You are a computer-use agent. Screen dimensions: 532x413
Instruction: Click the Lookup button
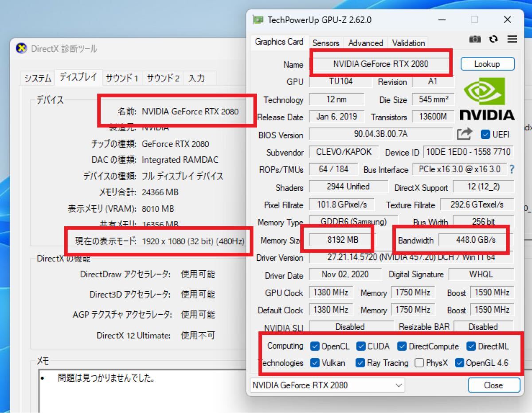487,64
